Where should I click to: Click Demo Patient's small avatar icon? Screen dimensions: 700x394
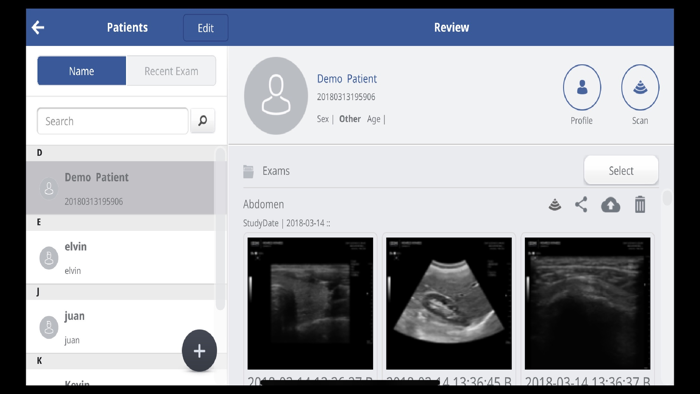(49, 189)
